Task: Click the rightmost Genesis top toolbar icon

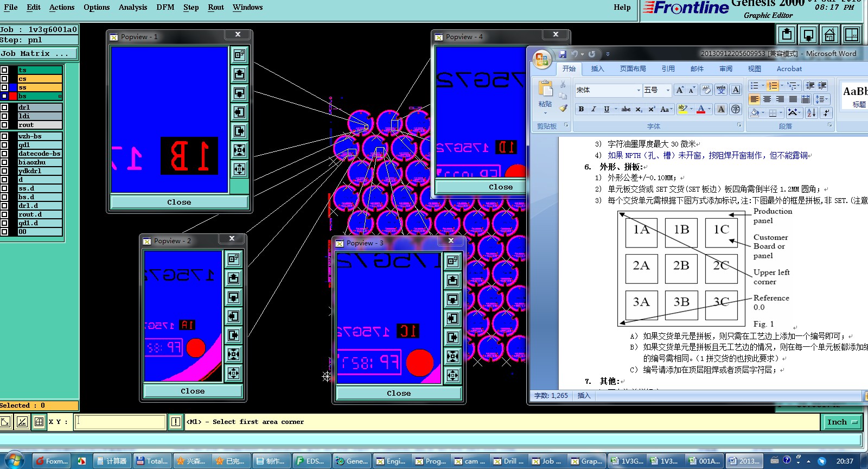Action: (852, 35)
